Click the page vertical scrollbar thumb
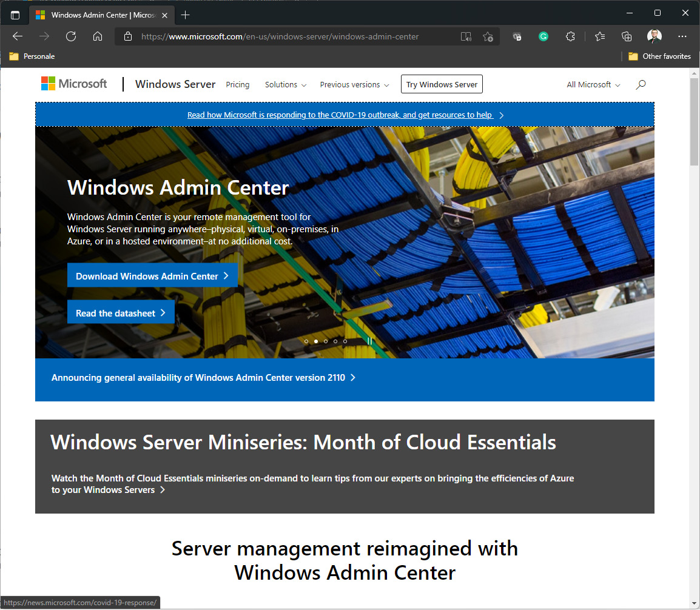 point(694,121)
